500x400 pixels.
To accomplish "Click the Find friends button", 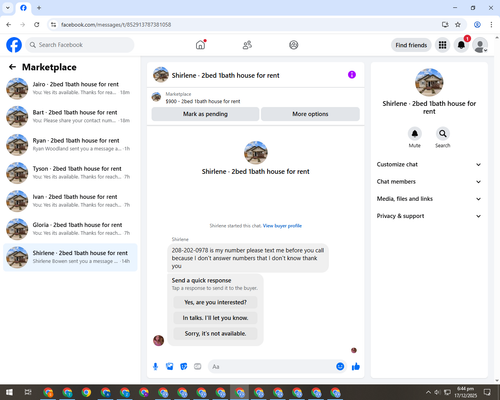I will (x=411, y=45).
